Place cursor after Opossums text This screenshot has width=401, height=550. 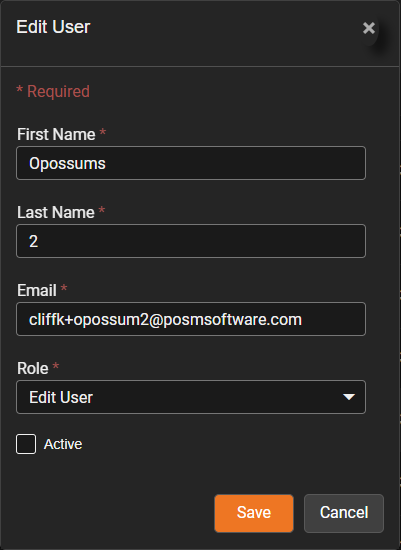coord(106,163)
